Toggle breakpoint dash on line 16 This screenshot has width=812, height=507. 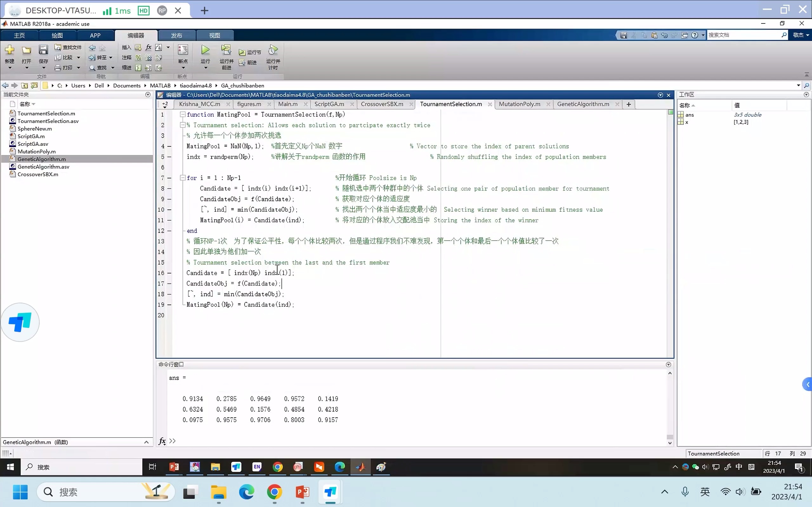tap(169, 273)
